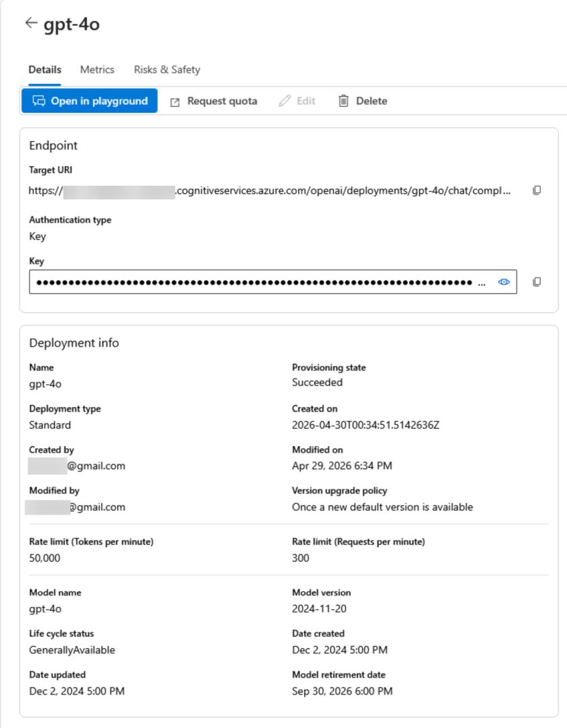Click Open in playground button
The height and width of the screenshot is (728, 567).
coord(90,101)
